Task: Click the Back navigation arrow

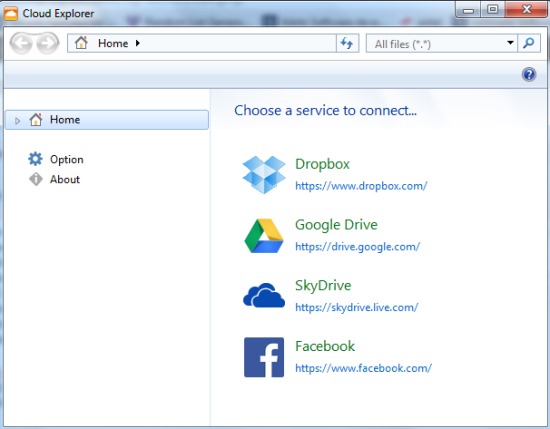Action: point(21,43)
